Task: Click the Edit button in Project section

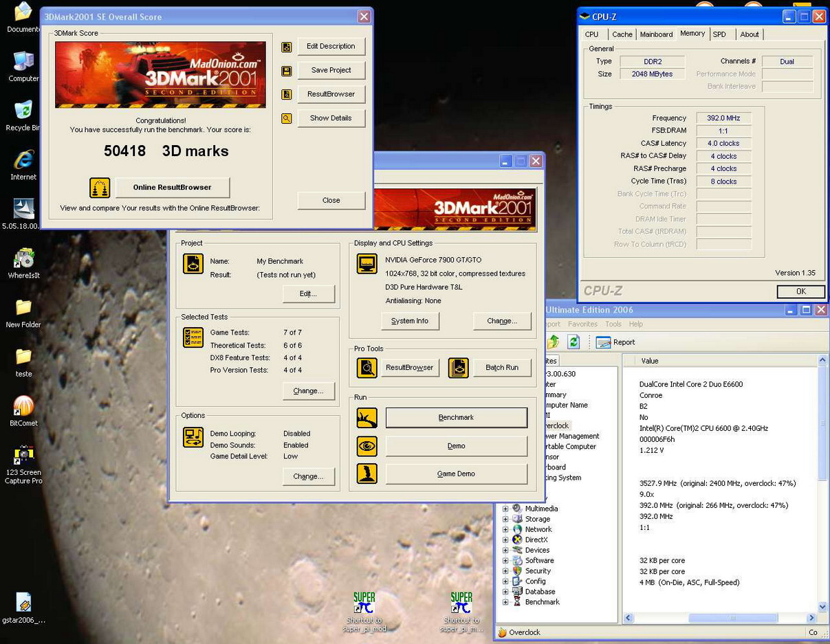Action: [308, 293]
